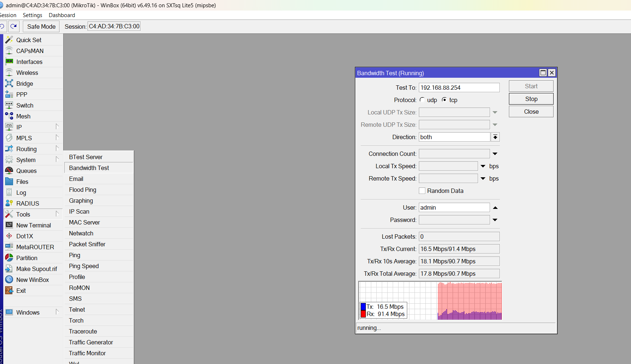631x364 pixels.
Task: Select the tcp protocol radio button
Action: [444, 100]
